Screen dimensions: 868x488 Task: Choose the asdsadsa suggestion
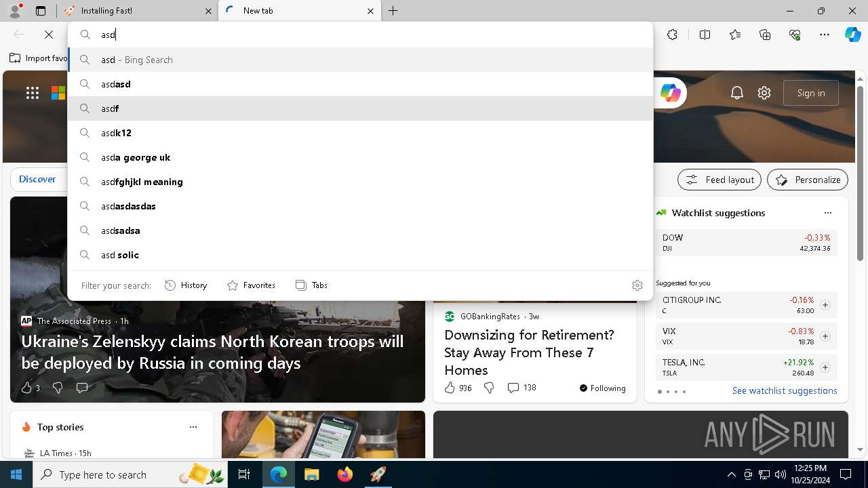(x=361, y=230)
